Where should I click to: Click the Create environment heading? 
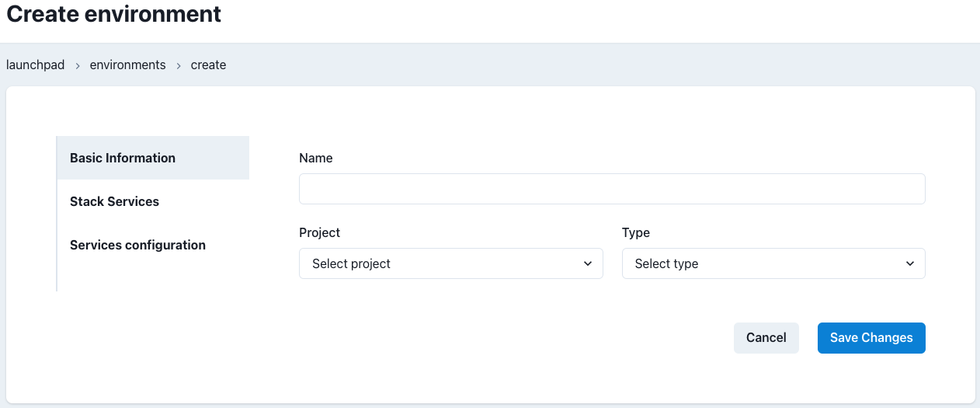(x=114, y=14)
